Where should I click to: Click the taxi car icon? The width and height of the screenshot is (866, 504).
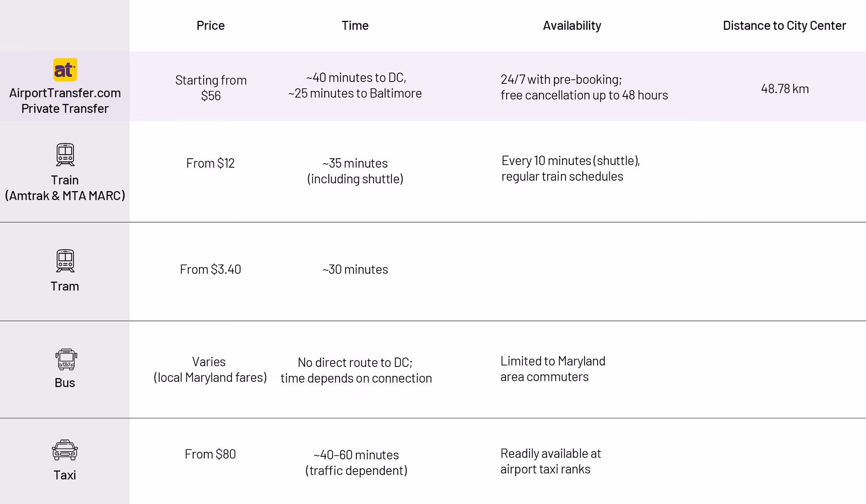(x=65, y=450)
